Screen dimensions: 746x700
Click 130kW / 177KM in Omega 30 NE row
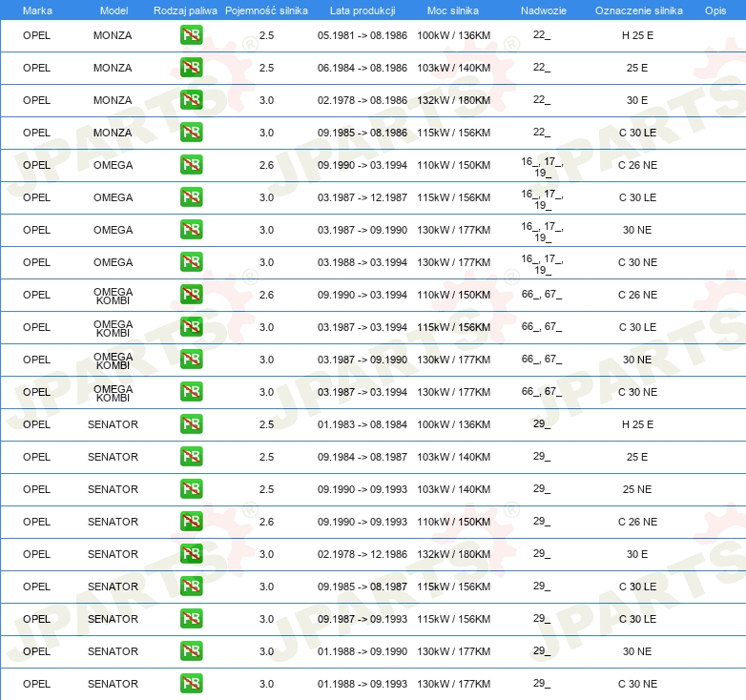pyautogui.click(x=454, y=230)
